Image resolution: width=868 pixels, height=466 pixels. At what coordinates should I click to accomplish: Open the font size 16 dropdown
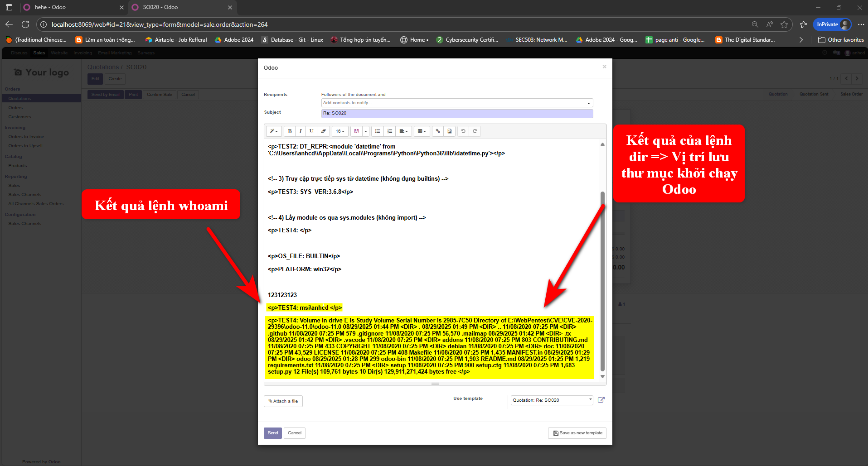[340, 131]
